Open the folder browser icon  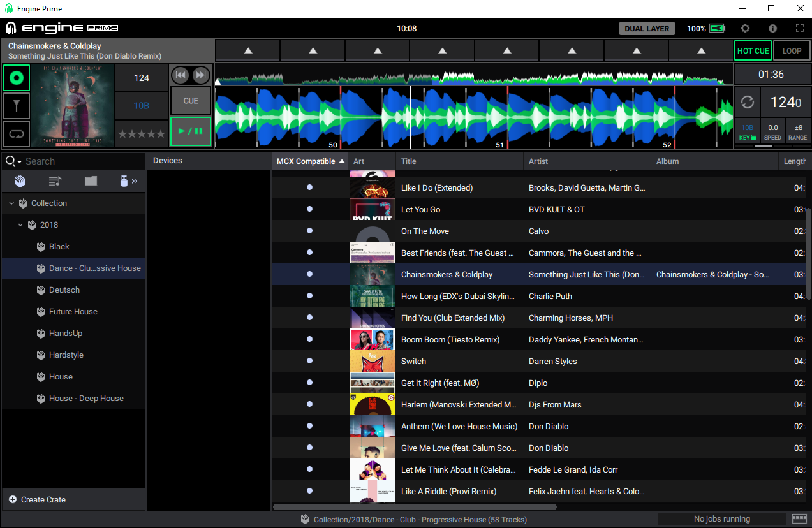[x=91, y=181]
